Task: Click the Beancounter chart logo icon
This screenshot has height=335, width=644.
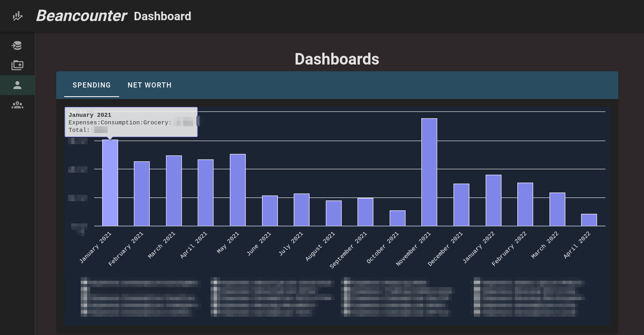Action: click(x=17, y=16)
